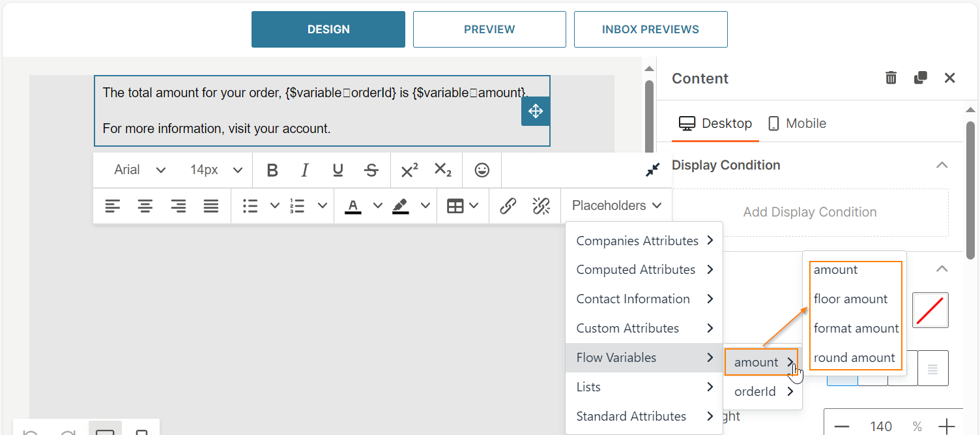Screen dimensions: 980x435
Task: Apply superscript formatting
Action: [x=409, y=170]
